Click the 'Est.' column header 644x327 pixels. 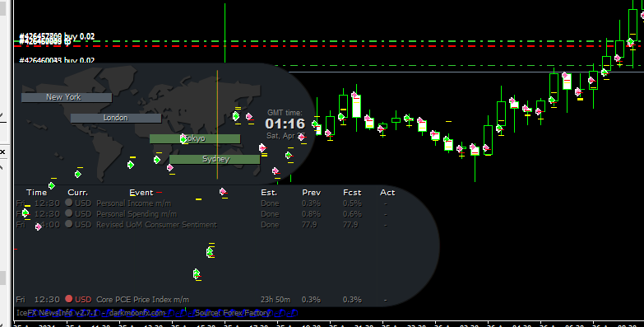coord(269,193)
